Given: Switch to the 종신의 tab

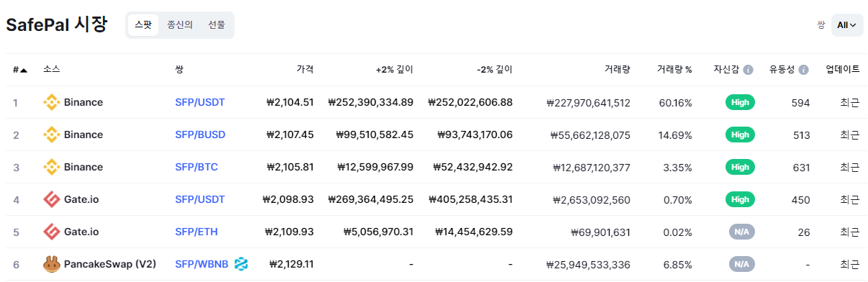Looking at the screenshot, I should pyautogui.click(x=180, y=25).
